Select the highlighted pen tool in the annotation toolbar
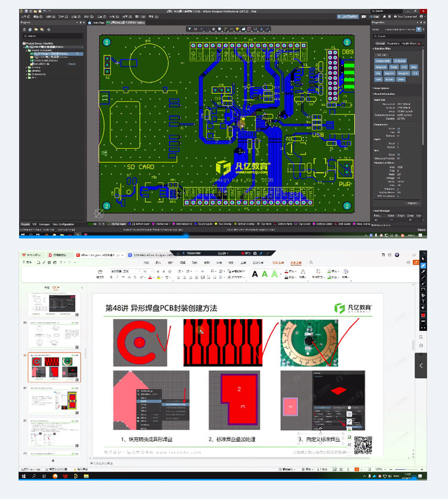 coord(423,265)
